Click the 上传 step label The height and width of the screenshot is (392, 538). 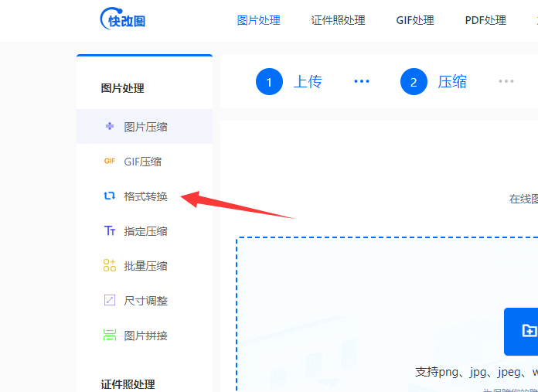coord(308,82)
